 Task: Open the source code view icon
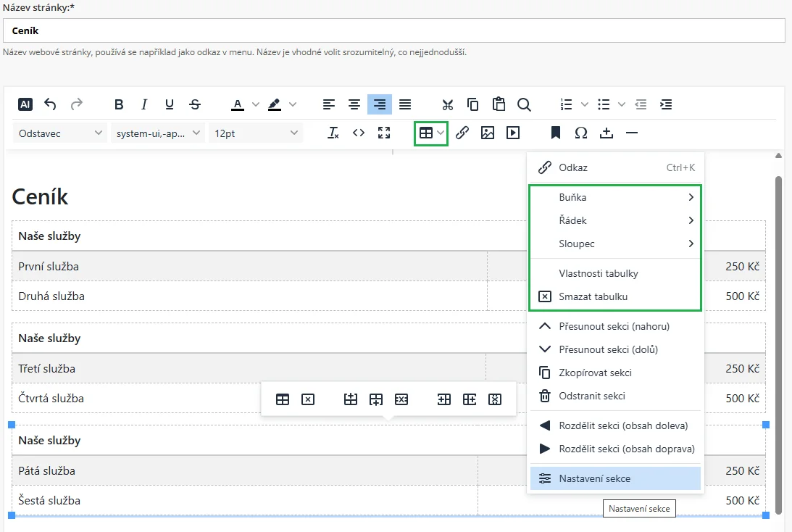pyautogui.click(x=359, y=133)
